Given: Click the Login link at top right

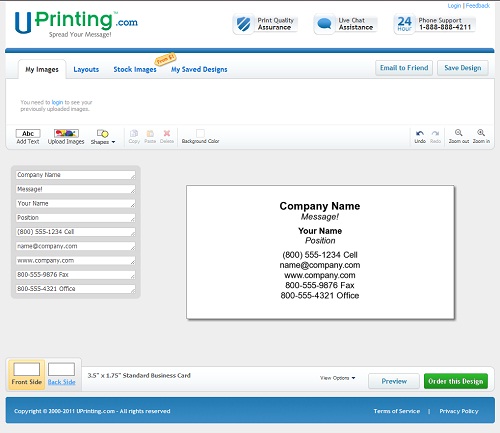Looking at the screenshot, I should click(454, 6).
